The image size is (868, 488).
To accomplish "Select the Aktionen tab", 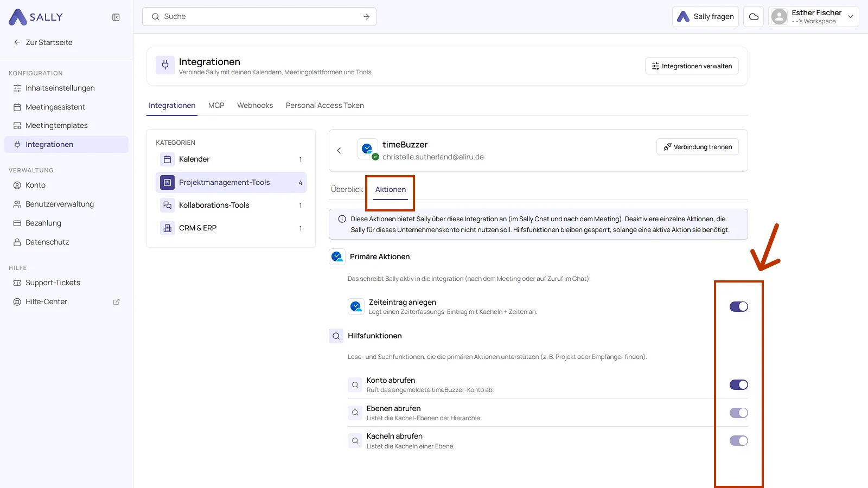I will (x=391, y=190).
